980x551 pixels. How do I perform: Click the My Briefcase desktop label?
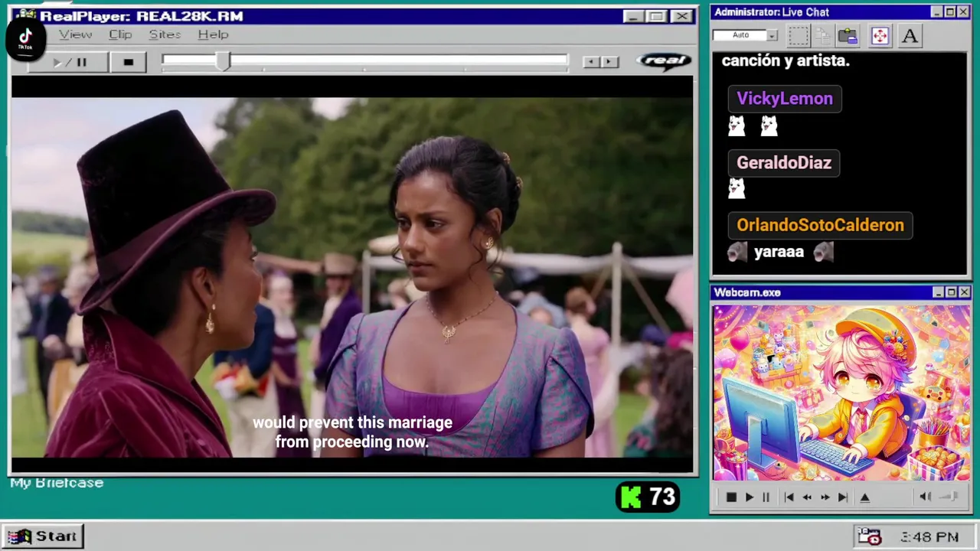click(57, 483)
